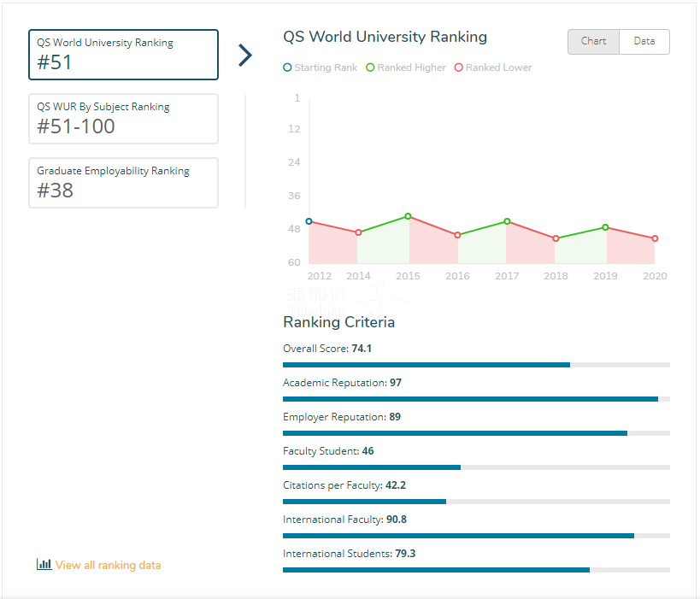Click the Academic Reputation progress bar

point(476,399)
